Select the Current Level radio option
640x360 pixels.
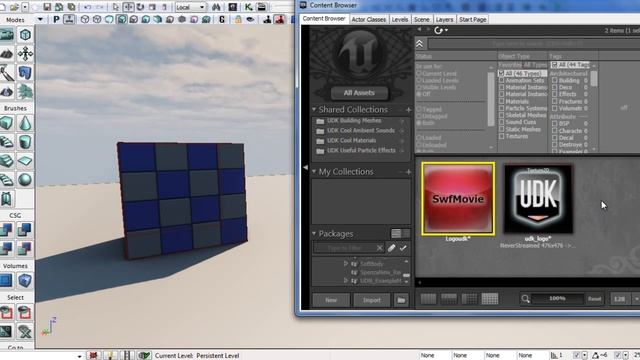(x=418, y=73)
